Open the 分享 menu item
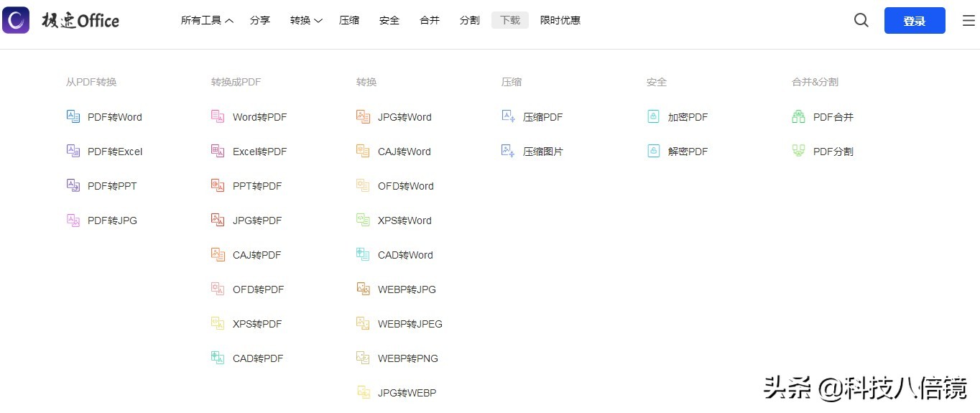Image resolution: width=980 pixels, height=413 pixels. pos(260,21)
